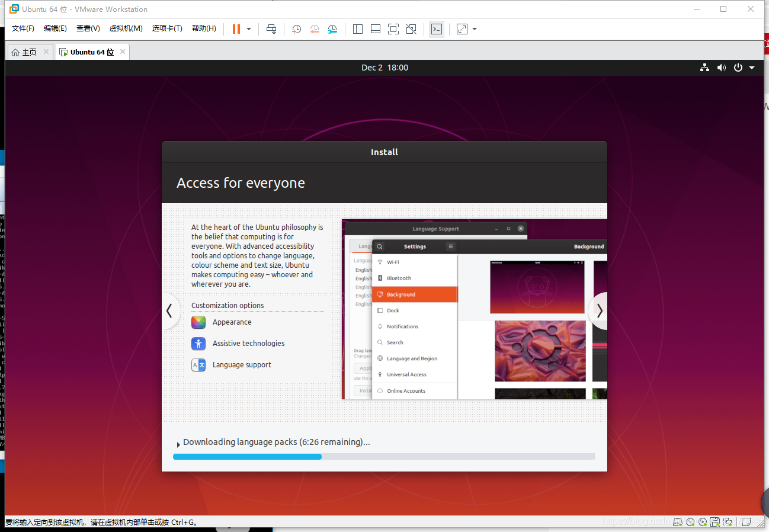Toggle the console view button
The height and width of the screenshot is (532, 769).
point(437,29)
